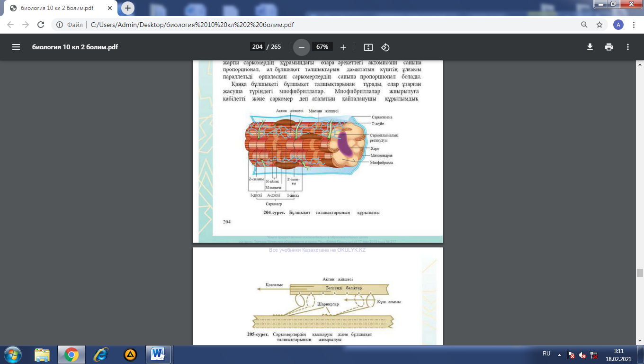Reload the current page
This screenshot has height=364, width=644.
click(x=41, y=25)
